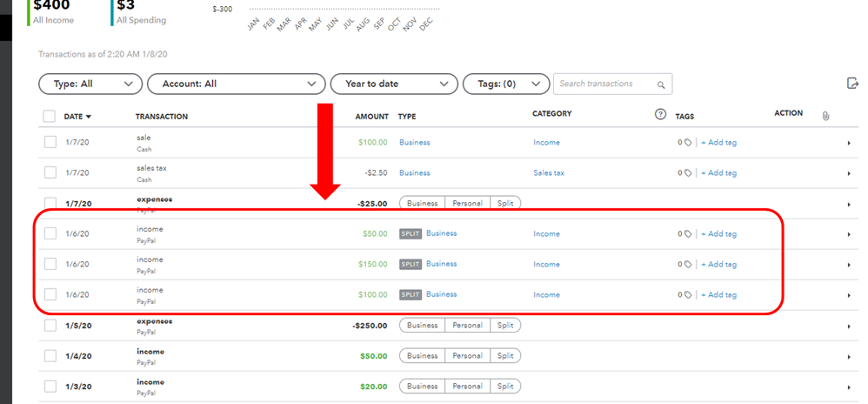Check the sales tax transaction checkbox
868x404 pixels.
coord(50,172)
